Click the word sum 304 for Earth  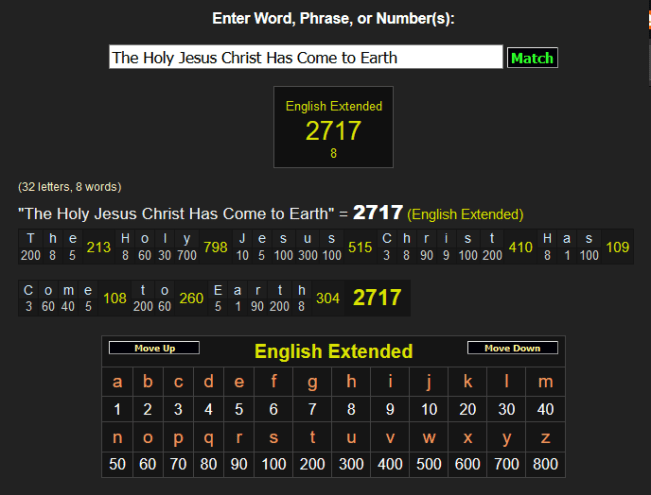(327, 298)
